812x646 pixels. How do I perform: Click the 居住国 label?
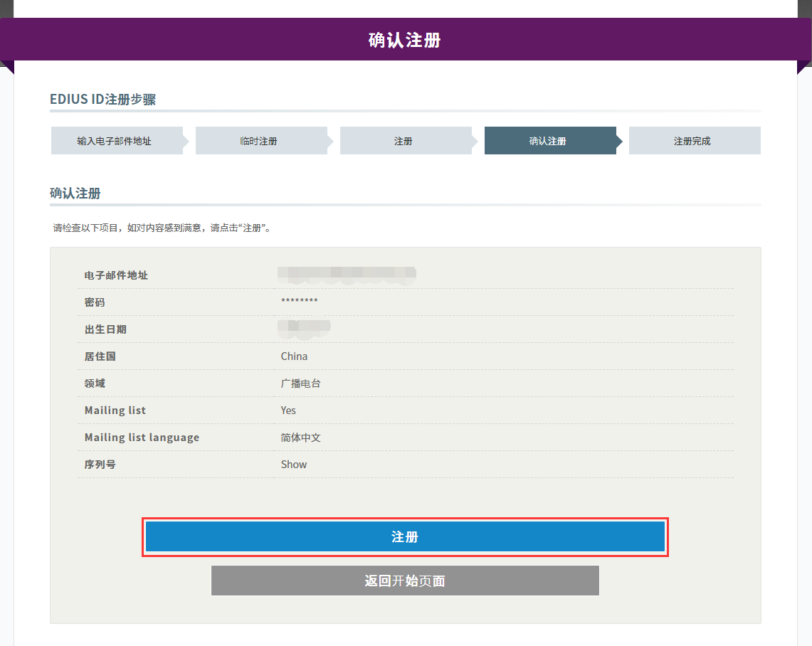pyautogui.click(x=100, y=356)
